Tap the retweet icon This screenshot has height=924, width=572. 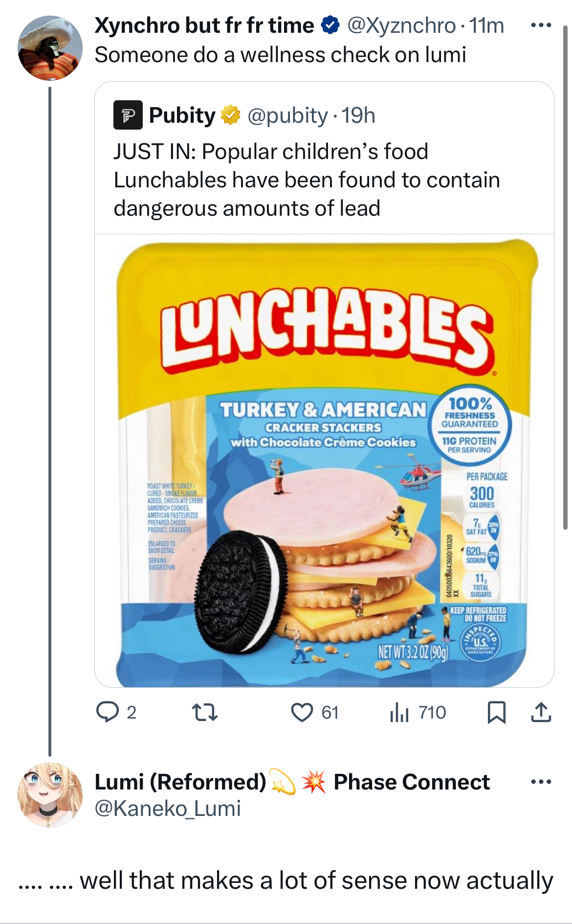point(205,712)
